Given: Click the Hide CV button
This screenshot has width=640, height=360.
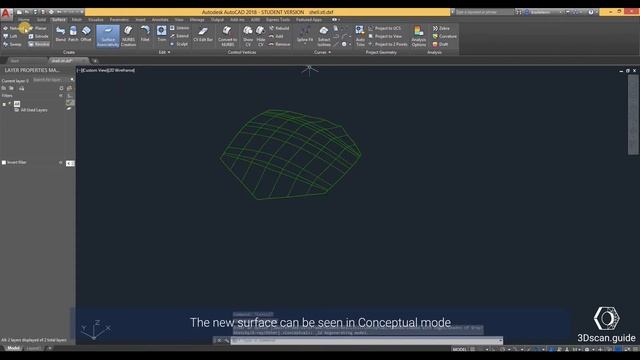Looking at the screenshot, I should [260, 36].
